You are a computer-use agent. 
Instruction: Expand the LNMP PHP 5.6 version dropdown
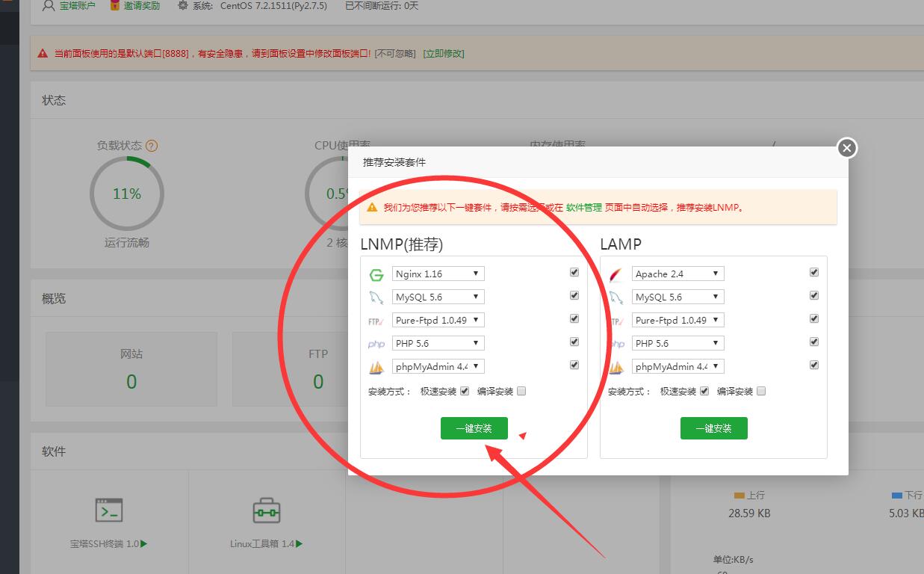coord(438,344)
